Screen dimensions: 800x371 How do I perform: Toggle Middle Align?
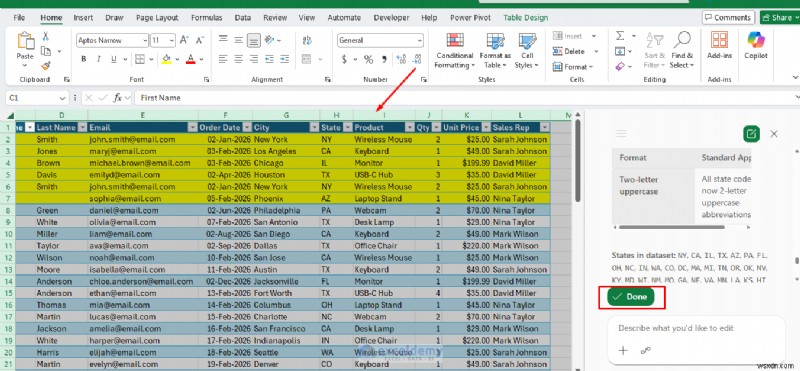click(x=238, y=40)
